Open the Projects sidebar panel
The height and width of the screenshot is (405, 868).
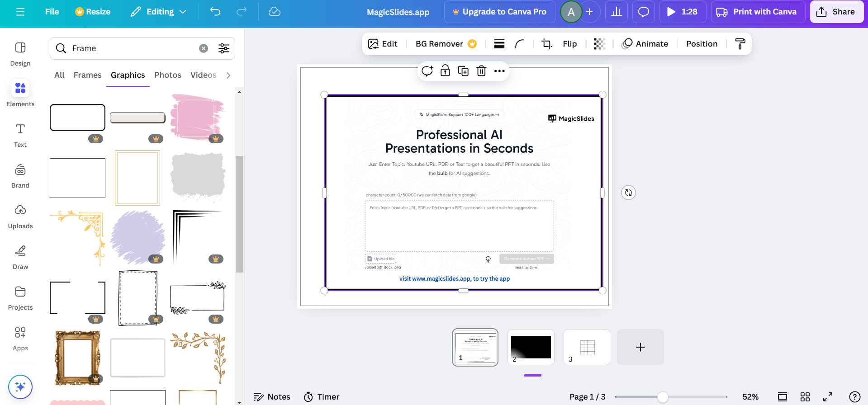[x=20, y=298]
